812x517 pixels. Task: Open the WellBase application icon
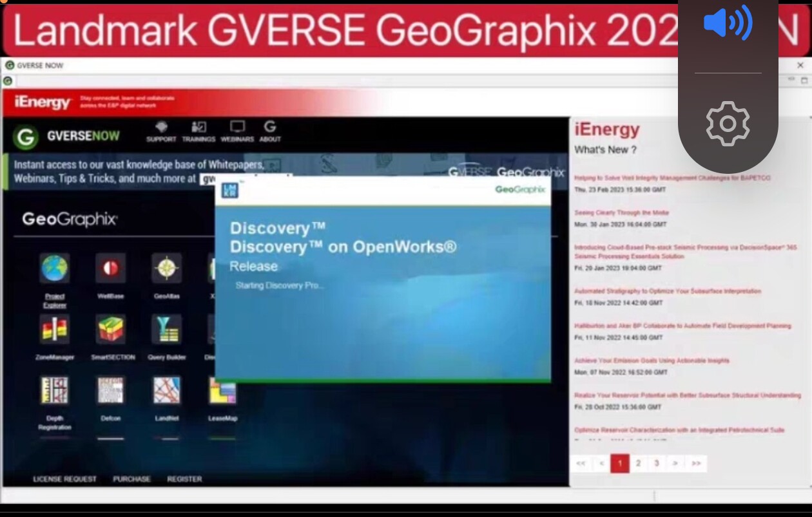110,268
